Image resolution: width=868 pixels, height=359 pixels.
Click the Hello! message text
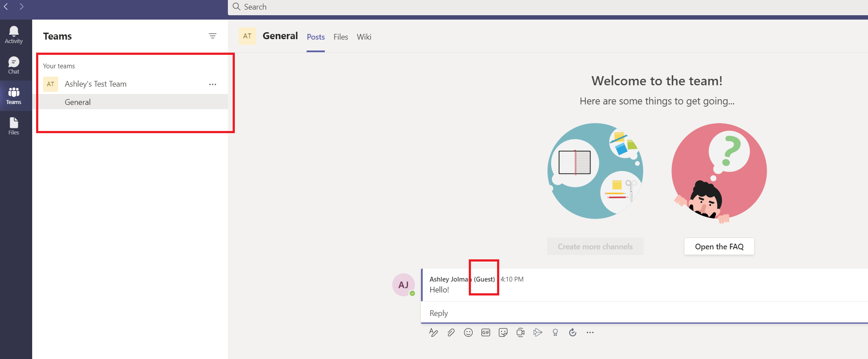click(439, 290)
